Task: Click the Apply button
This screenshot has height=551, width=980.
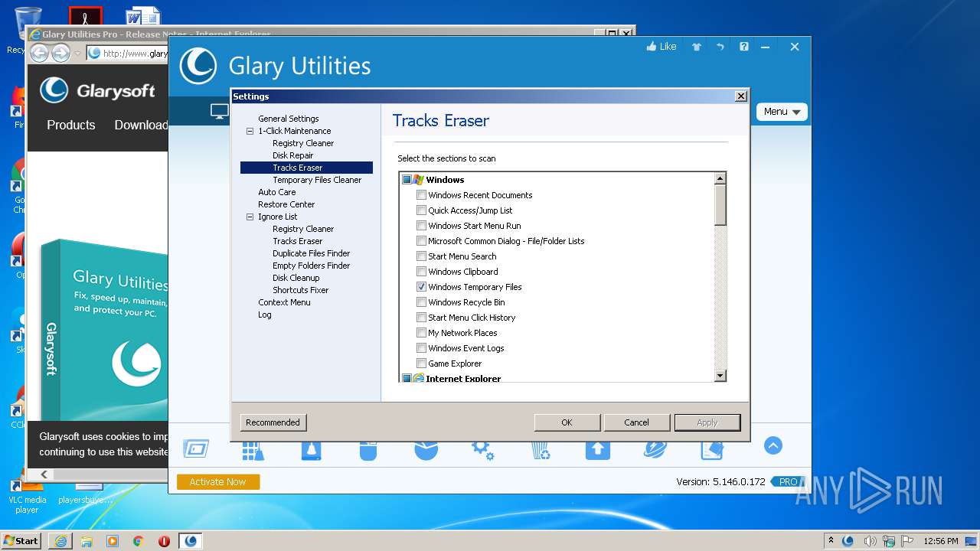Action: 707,422
